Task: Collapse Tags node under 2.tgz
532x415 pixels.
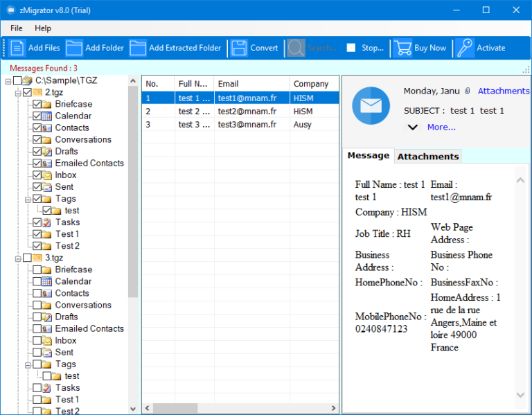Action: tap(28, 200)
